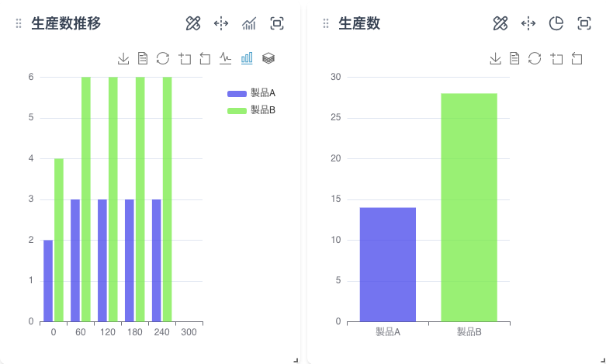Click horizontal flip icon in 生産数 panel

tap(528, 23)
